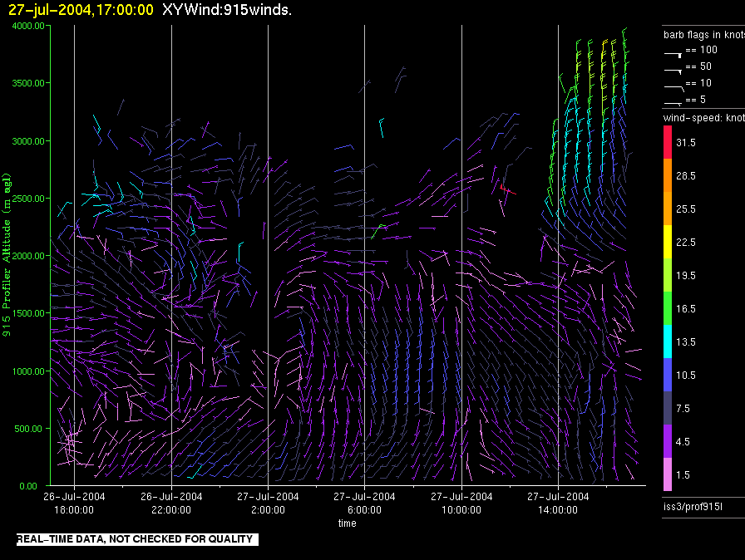Click the 5-knot barb flag legend symbol
Image resolution: width=745 pixels, height=560 pixels.
click(x=673, y=103)
